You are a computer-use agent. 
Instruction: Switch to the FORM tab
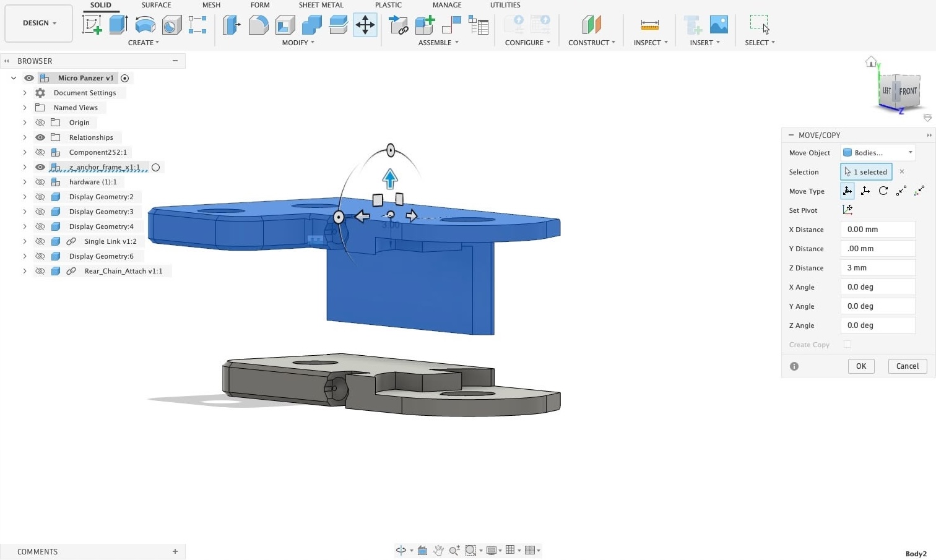tap(260, 5)
